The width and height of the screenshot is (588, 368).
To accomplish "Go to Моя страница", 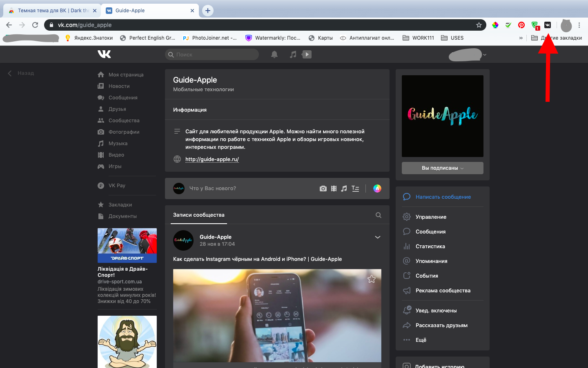I will click(x=127, y=74).
